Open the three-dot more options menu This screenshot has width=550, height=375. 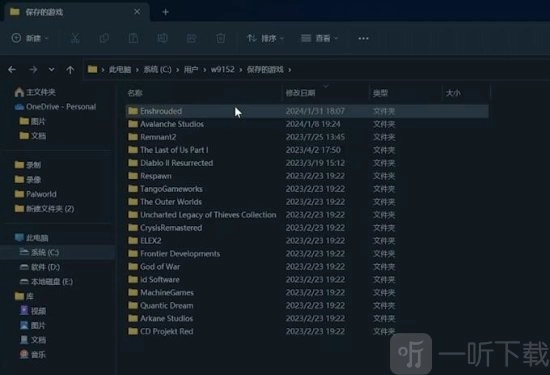coord(363,38)
